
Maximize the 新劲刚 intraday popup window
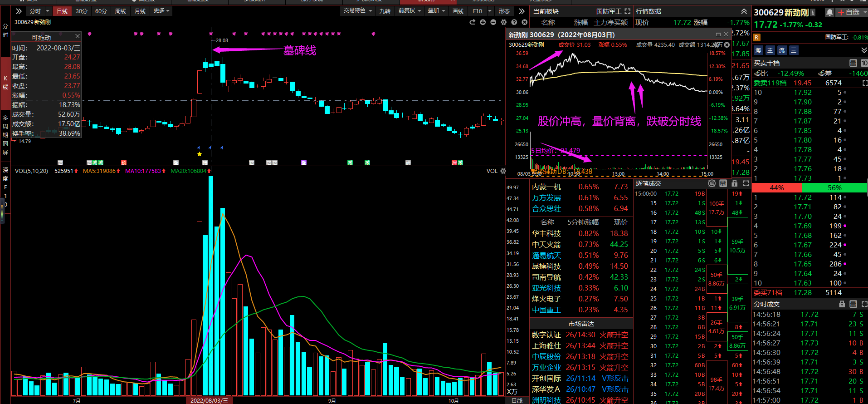point(718,34)
